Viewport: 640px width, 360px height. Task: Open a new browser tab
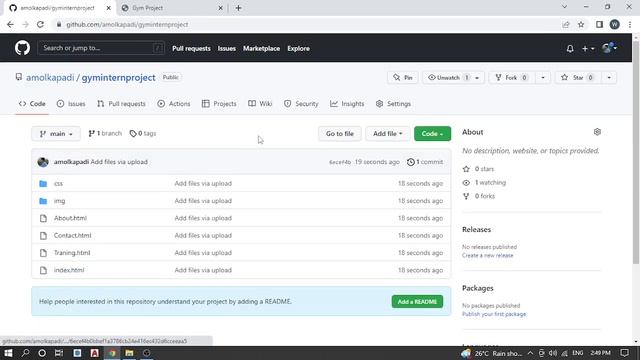[x=238, y=8]
